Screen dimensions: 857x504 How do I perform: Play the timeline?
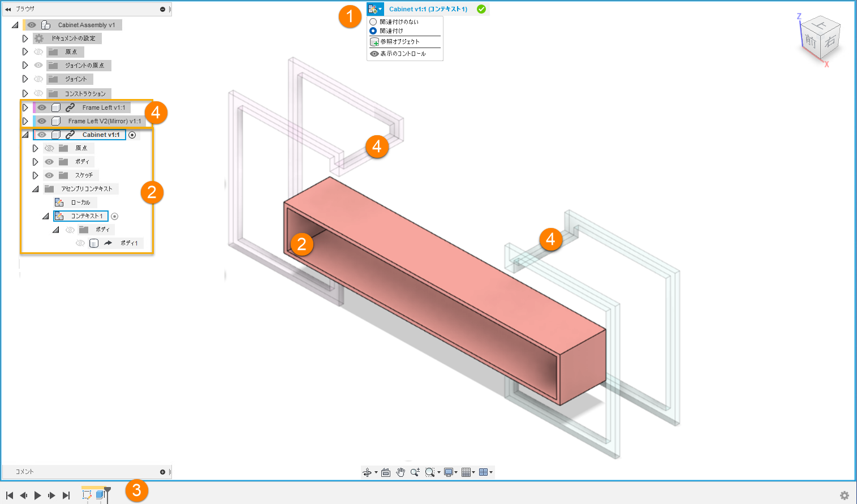click(38, 496)
